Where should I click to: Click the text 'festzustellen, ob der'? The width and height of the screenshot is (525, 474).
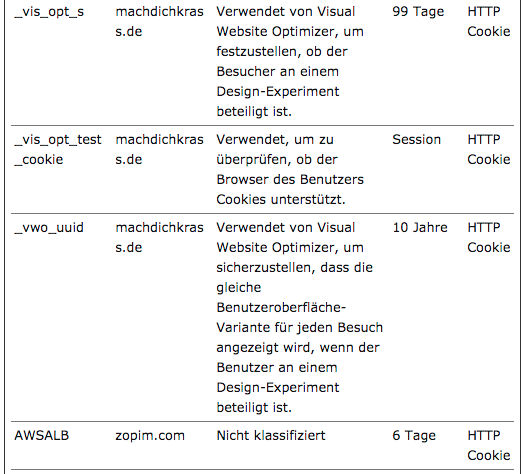[282, 52]
